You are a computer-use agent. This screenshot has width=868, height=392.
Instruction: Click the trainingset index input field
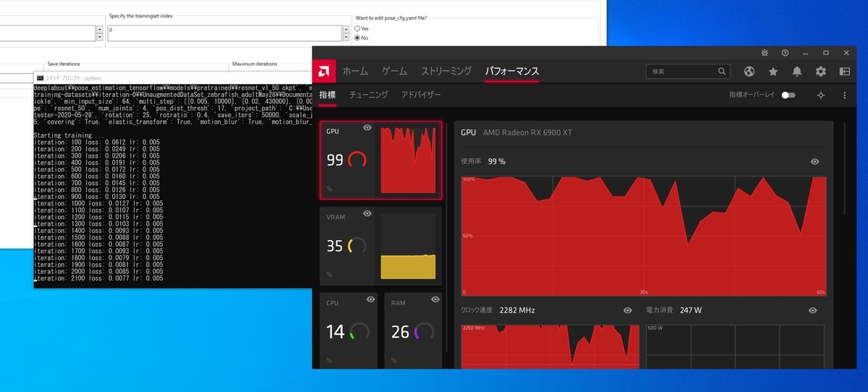tap(224, 33)
